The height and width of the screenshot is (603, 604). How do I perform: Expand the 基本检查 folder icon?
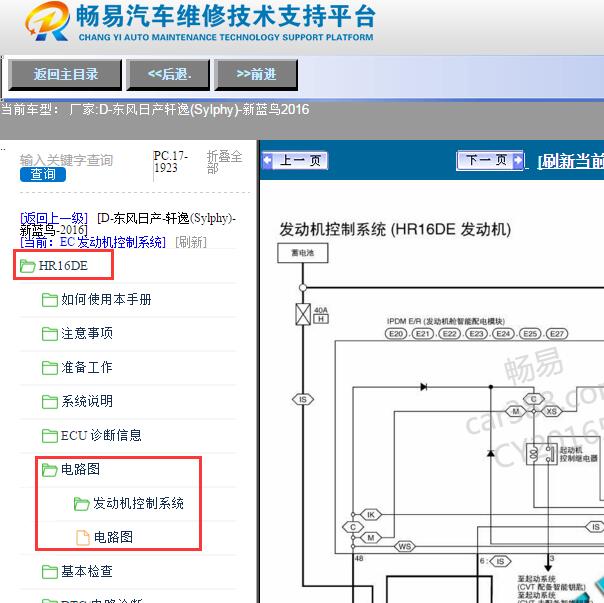pos(50,572)
